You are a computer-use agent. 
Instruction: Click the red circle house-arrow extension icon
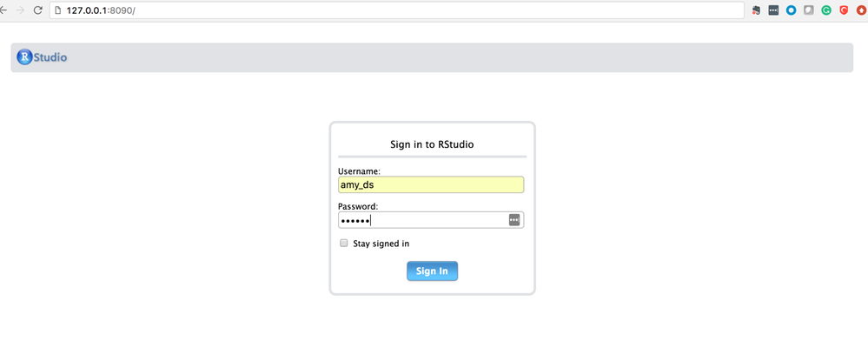[861, 10]
